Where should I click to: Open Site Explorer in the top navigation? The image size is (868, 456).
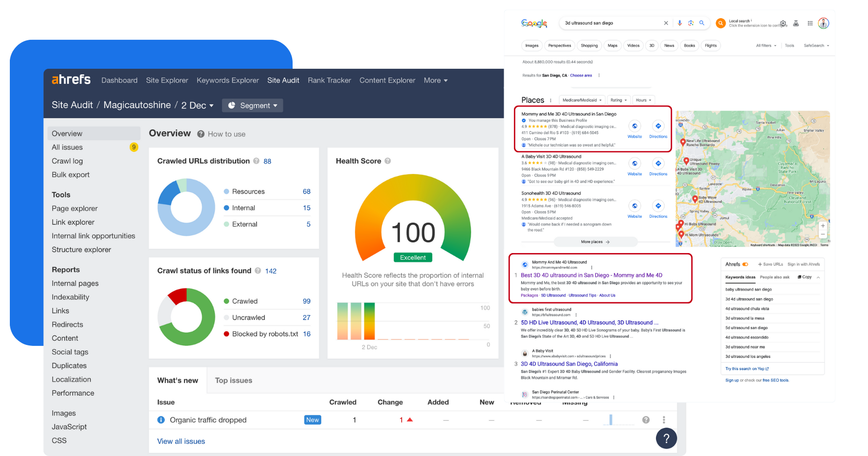click(167, 80)
